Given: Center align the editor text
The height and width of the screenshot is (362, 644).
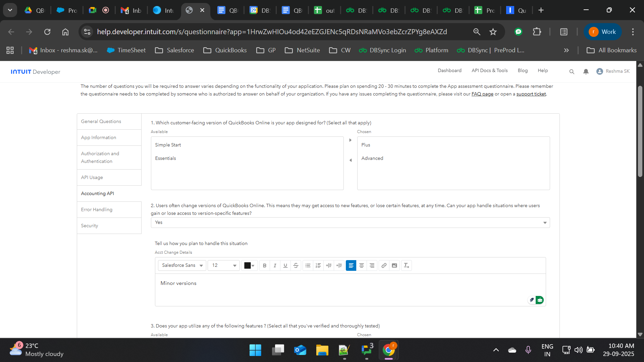Looking at the screenshot, I should 362,265.
